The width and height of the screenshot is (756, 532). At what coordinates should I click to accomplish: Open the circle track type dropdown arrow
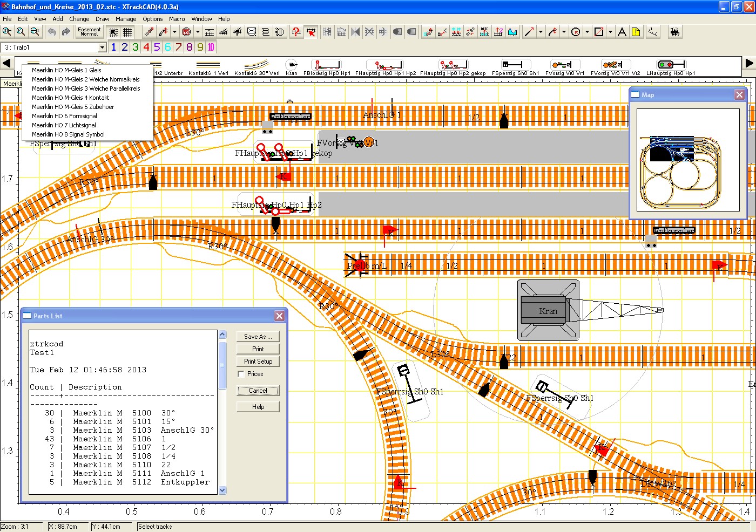198,32
